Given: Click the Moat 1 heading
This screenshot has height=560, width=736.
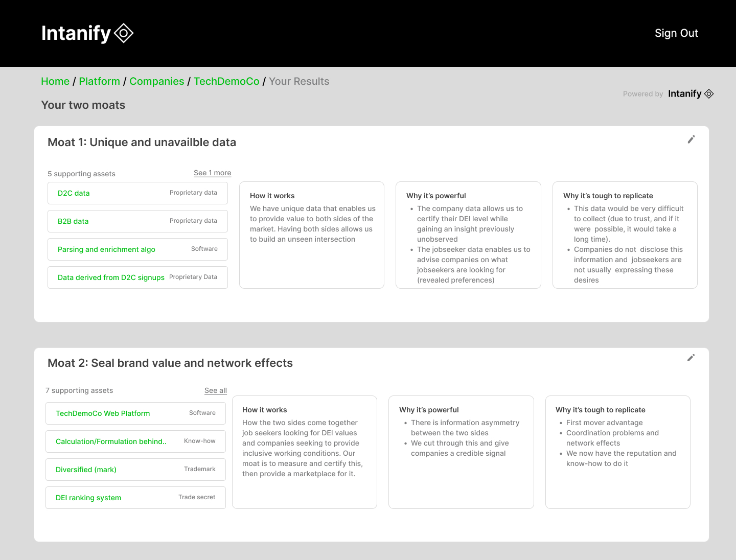Looking at the screenshot, I should coord(142,142).
